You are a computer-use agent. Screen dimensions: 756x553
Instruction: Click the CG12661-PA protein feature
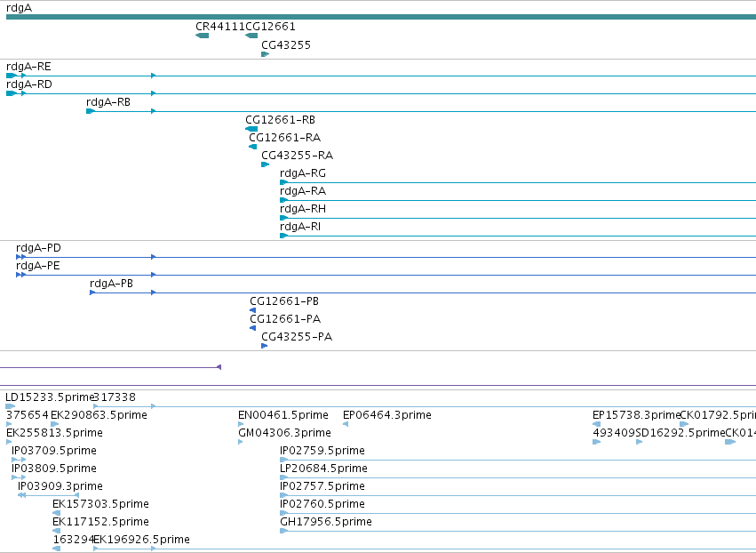252,328
